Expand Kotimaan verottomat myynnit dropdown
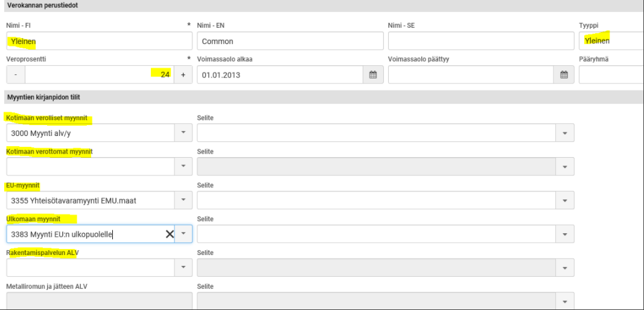This screenshot has height=310, width=644. 183,167
